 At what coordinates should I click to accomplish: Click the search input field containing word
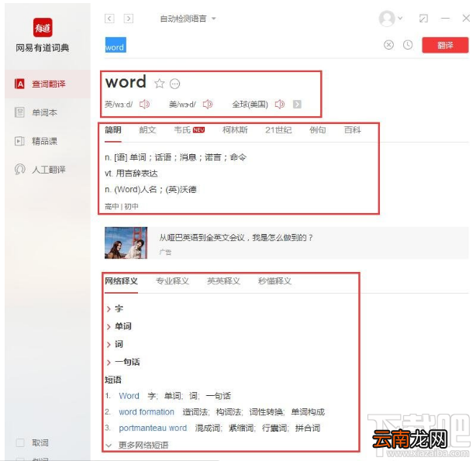243,45
